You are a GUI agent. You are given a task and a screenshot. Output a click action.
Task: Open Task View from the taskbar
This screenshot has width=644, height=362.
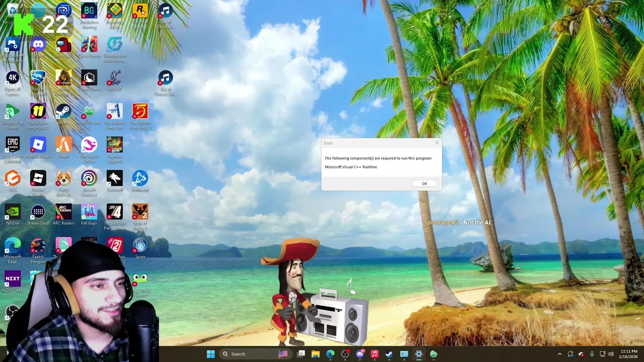tap(301, 354)
